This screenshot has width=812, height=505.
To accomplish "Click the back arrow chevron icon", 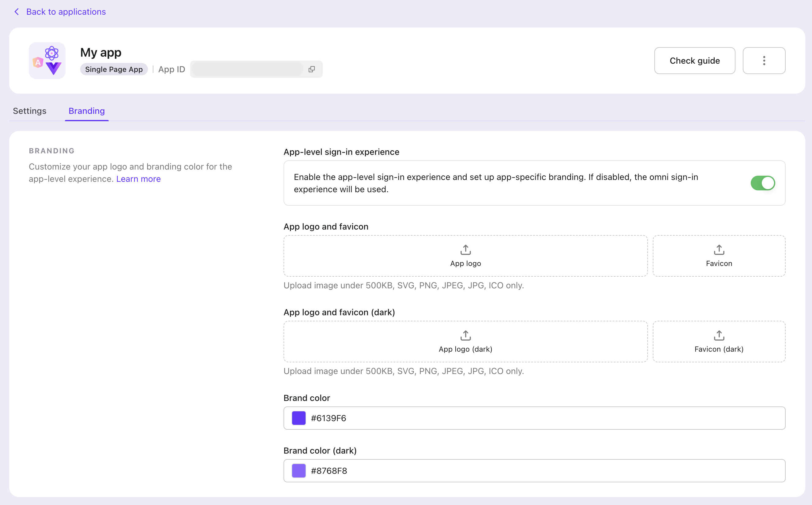I will point(16,12).
